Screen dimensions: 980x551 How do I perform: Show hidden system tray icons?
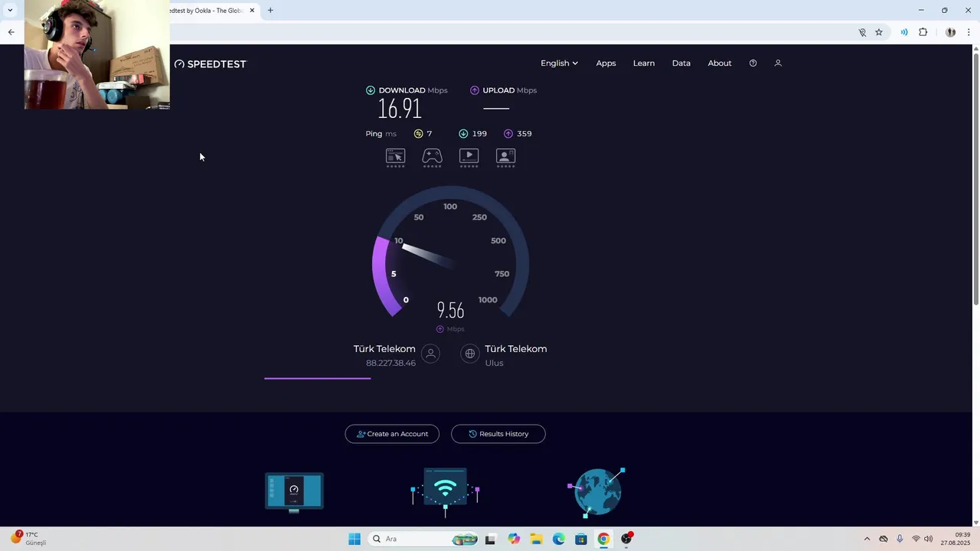[867, 539]
